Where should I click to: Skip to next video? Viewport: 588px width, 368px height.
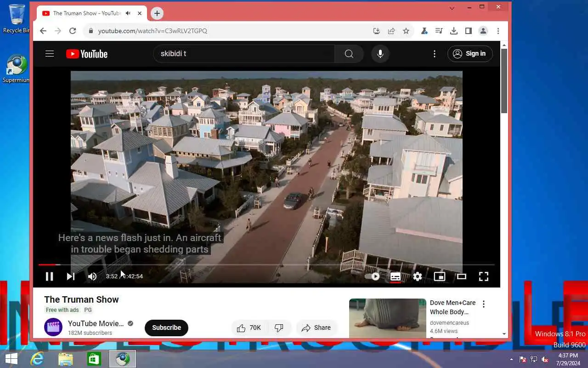70,276
